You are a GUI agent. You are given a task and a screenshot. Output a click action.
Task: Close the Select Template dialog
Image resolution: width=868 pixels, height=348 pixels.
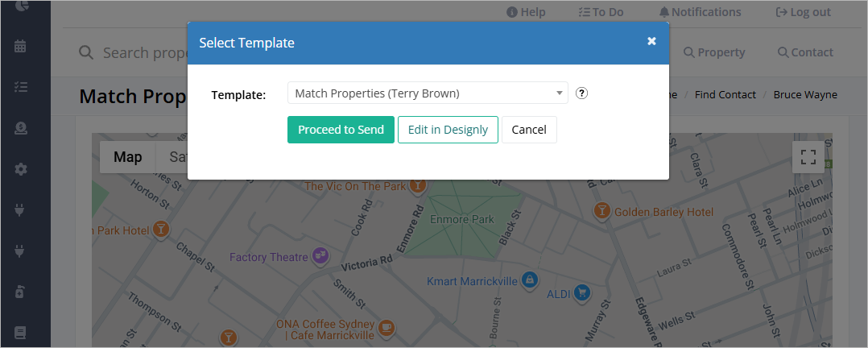point(652,41)
